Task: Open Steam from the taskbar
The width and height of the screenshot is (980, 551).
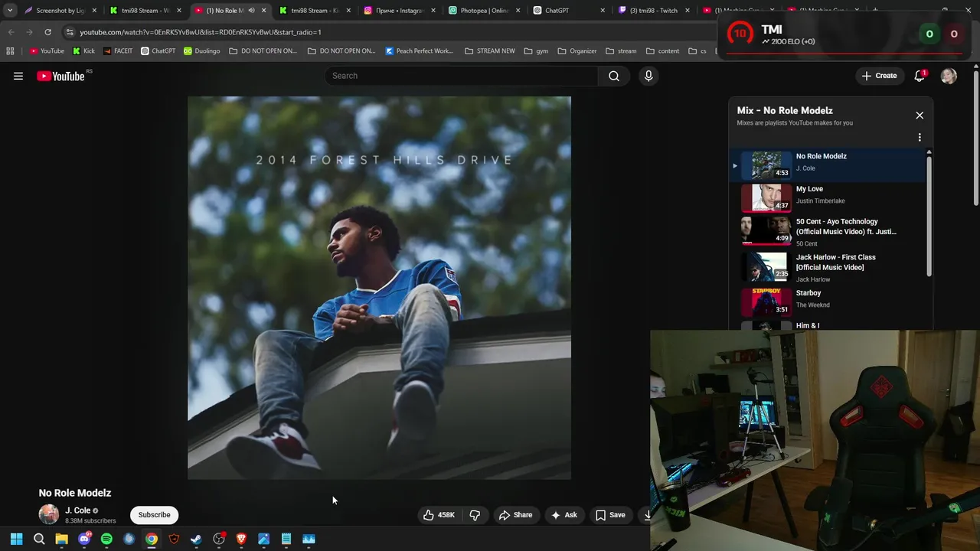Action: click(196, 539)
